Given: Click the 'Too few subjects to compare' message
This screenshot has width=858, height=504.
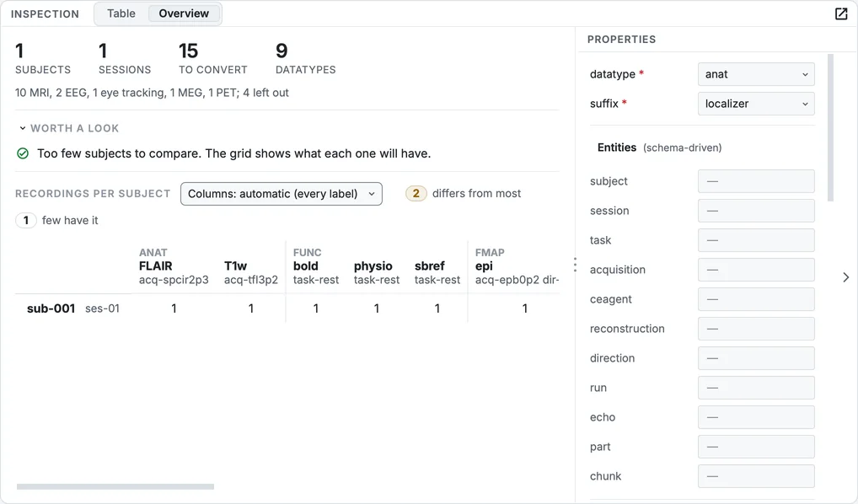Looking at the screenshot, I should (x=233, y=153).
